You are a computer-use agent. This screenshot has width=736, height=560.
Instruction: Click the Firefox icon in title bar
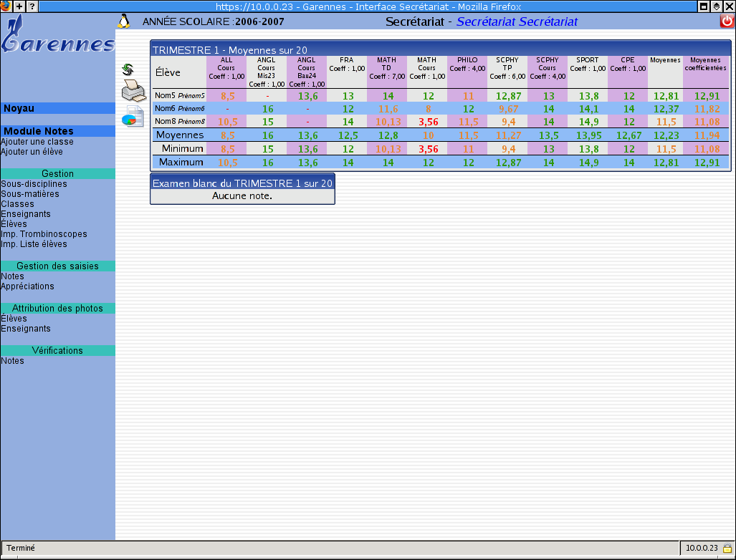[x=6, y=6]
